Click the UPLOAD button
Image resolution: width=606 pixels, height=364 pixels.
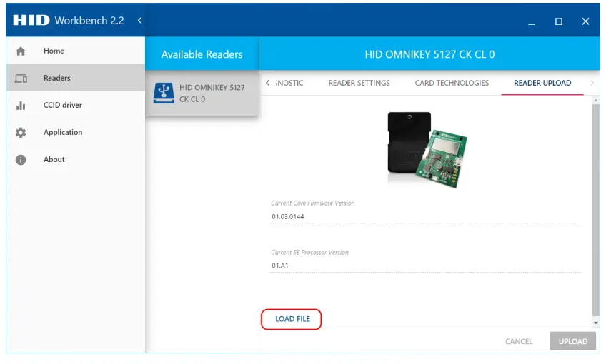point(572,341)
